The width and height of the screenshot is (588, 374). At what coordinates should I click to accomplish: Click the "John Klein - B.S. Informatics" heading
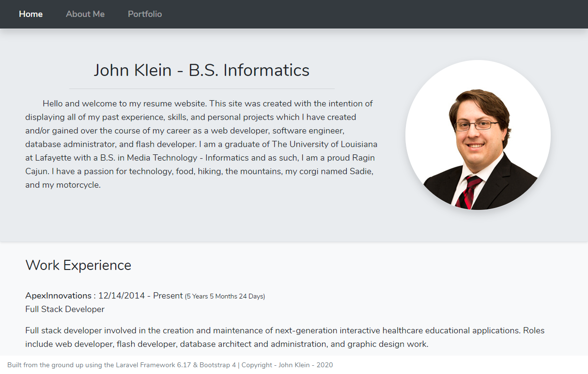[201, 70]
